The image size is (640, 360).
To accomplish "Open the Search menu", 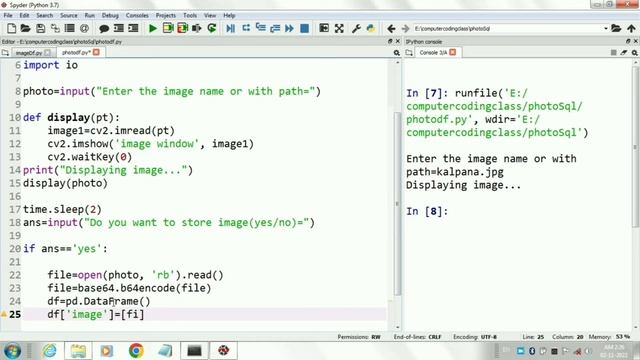I will pos(44,16).
